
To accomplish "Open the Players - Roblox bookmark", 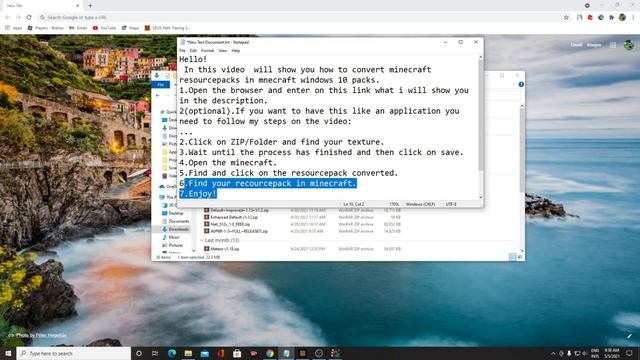I will 45,28.
